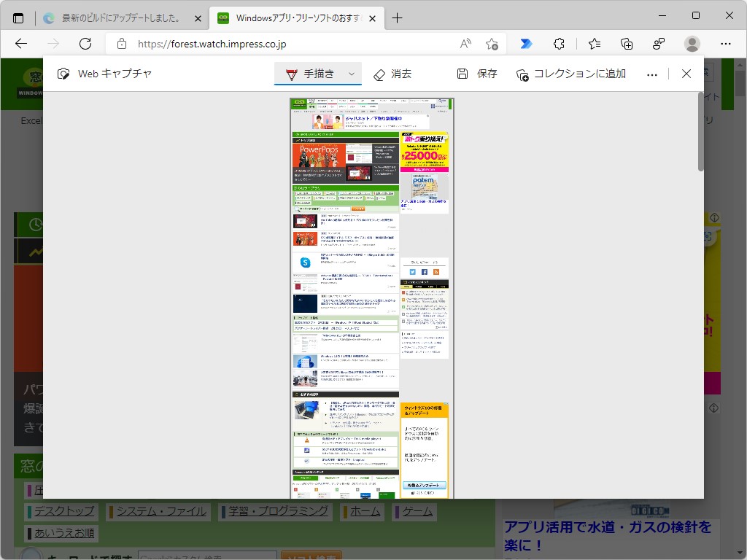Screen dimensions: 747x560
Task: Click コレクションに追加 to save the capture
Action: pos(573,74)
